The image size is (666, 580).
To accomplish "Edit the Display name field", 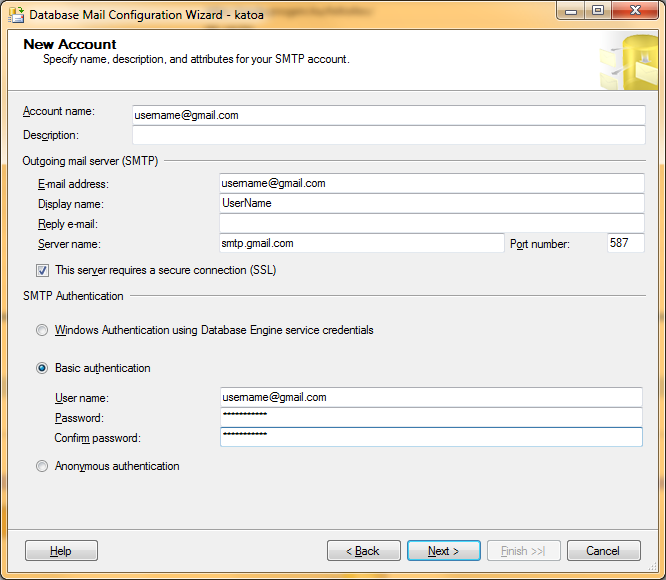I will coord(431,203).
